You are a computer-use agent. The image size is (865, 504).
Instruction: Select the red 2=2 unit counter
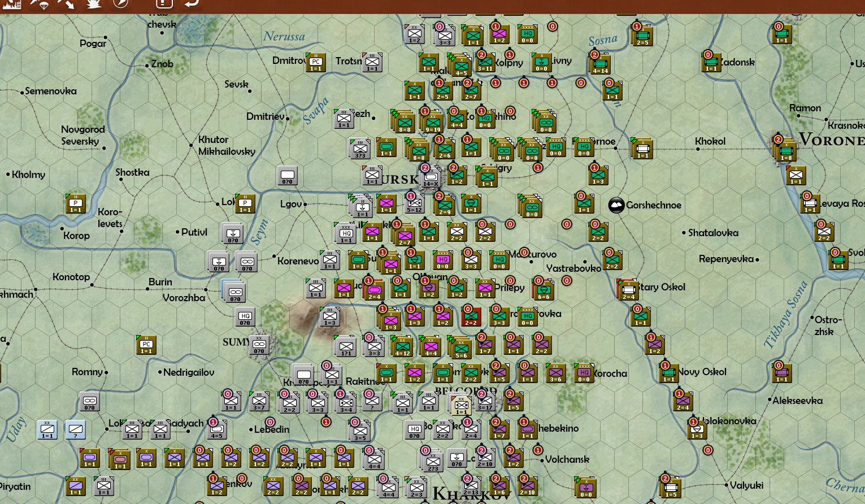pyautogui.click(x=471, y=316)
